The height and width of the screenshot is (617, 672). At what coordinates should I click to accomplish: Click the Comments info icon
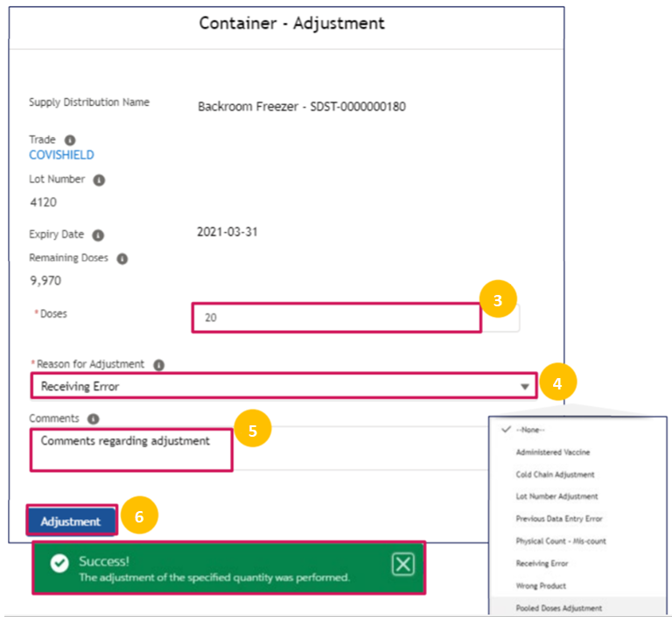point(94,419)
